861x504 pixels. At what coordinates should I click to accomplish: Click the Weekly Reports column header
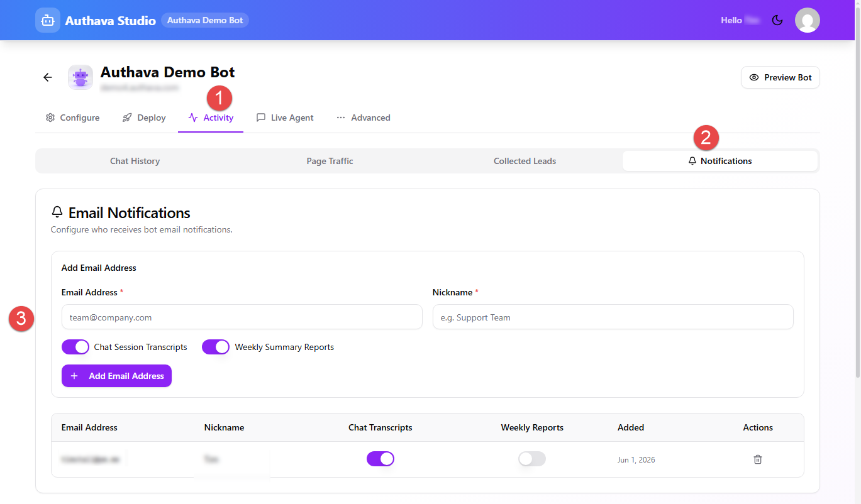pos(532,427)
